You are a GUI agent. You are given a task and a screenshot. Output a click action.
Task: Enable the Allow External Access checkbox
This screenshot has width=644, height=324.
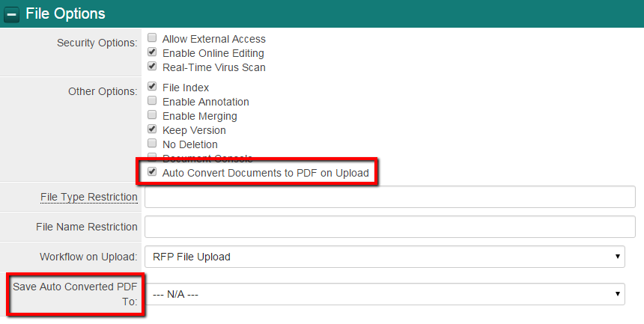coord(153,38)
